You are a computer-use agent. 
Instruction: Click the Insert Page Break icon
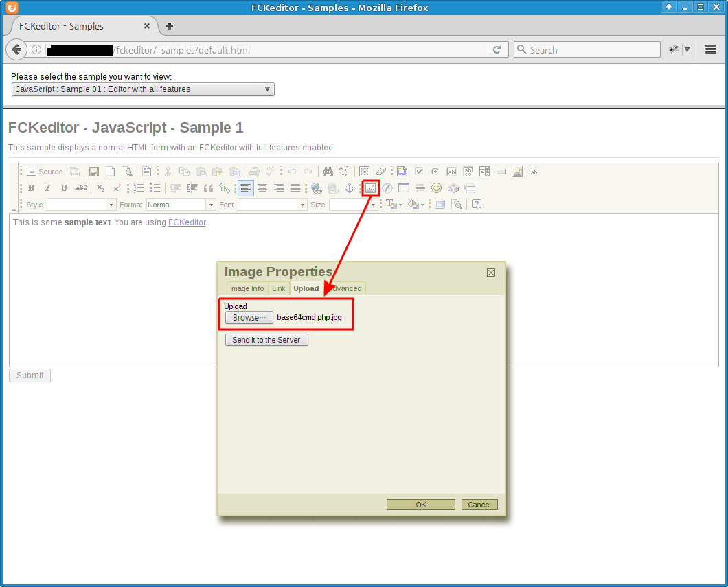tap(470, 188)
